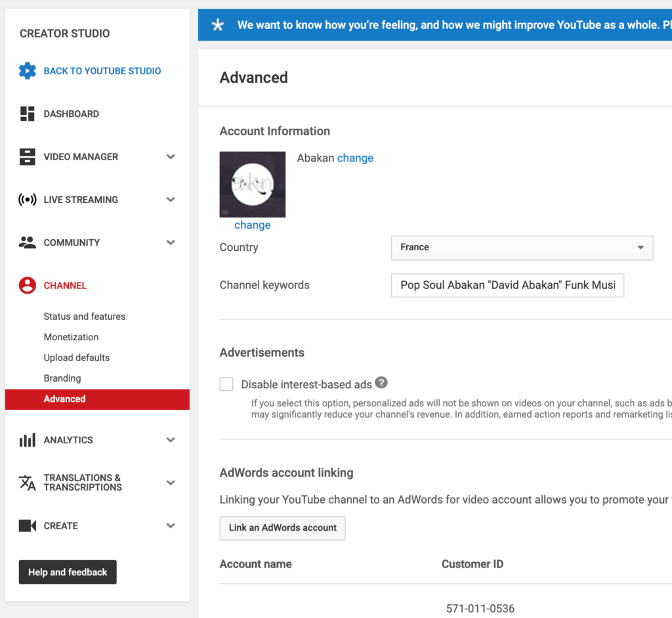Open Help and feedback
This screenshot has width=672, height=618.
(68, 571)
